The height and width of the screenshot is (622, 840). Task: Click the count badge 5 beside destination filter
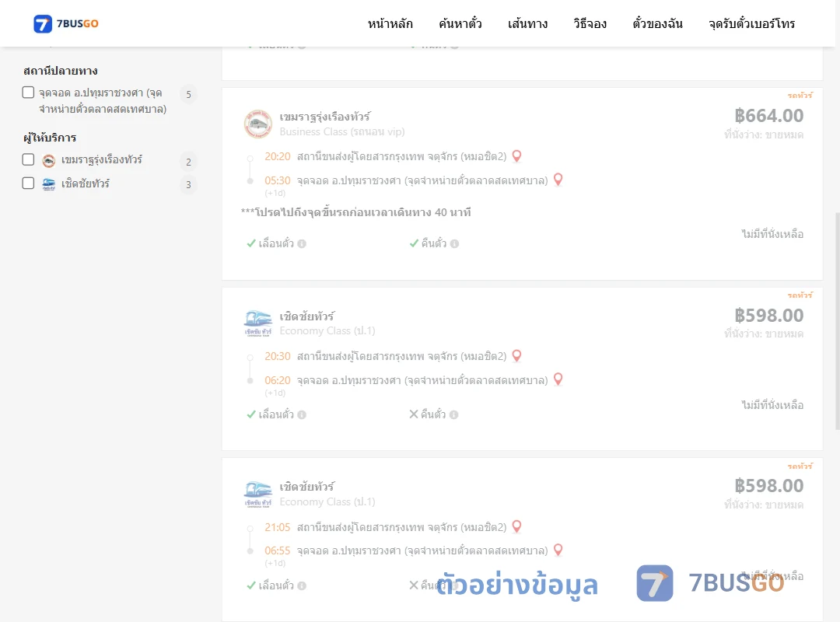point(188,94)
